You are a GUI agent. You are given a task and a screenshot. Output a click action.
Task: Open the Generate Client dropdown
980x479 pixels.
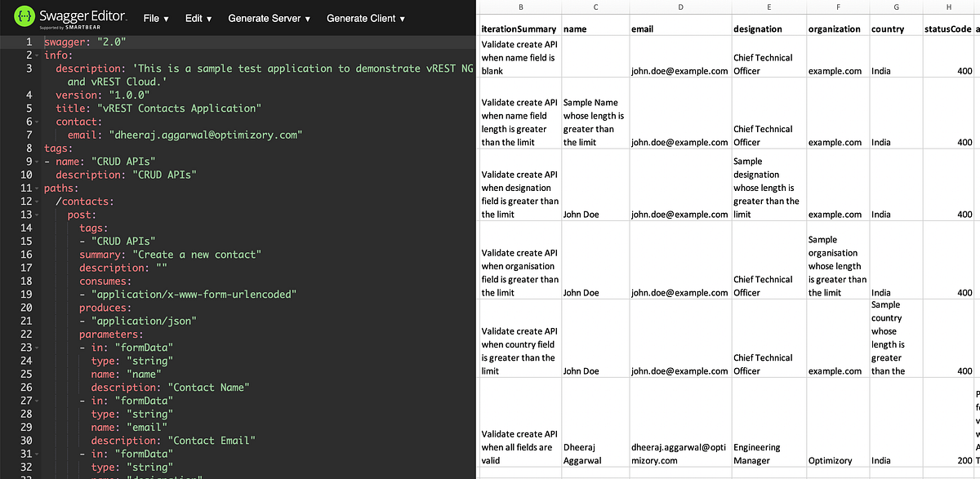click(x=363, y=18)
